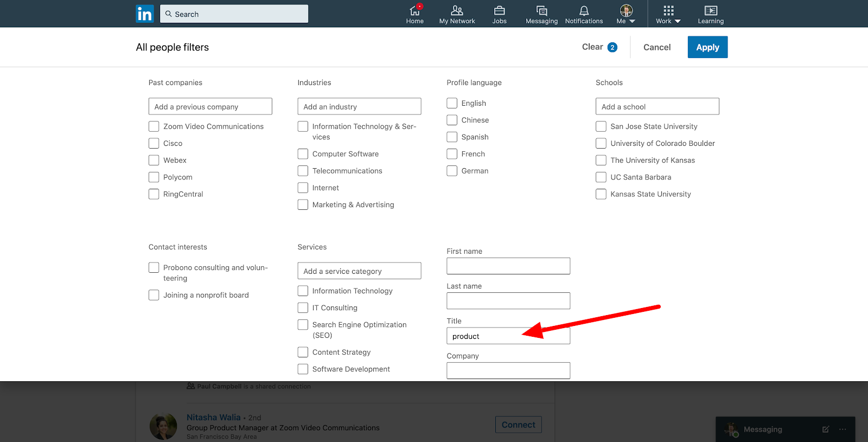
Task: Open Paul Campbell shared connection link
Action: tap(219, 386)
